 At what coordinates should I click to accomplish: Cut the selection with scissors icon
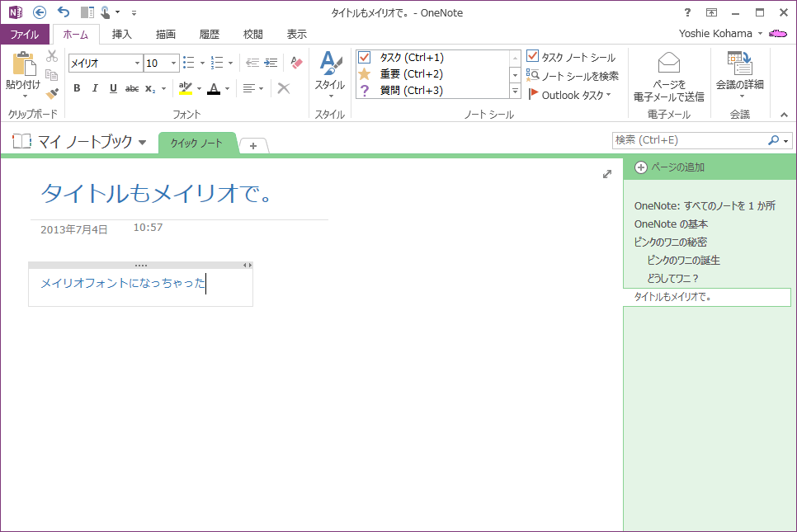click(x=52, y=56)
